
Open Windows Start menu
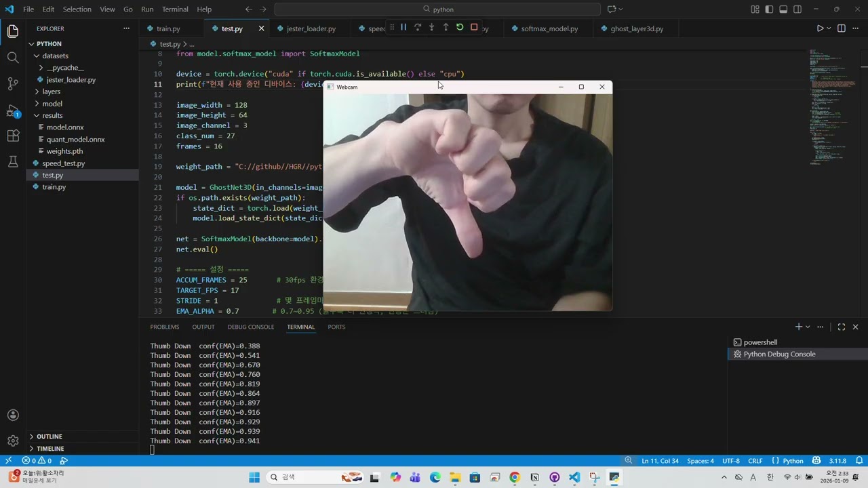(254, 477)
